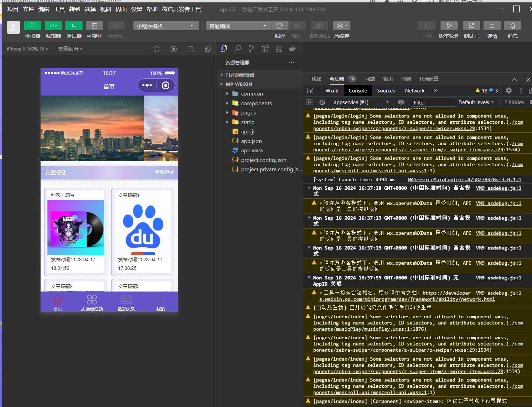The width and height of the screenshot is (532, 407).
Task: Switch to the Network devtools tab
Action: point(415,90)
